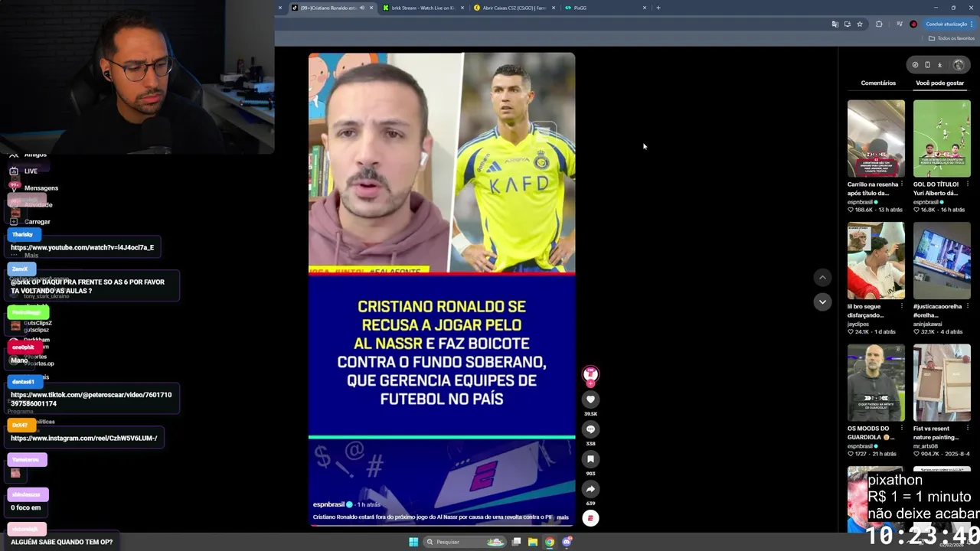Viewport: 980px width, 551px height.
Task: Share the video via arrow icon
Action: click(590, 489)
